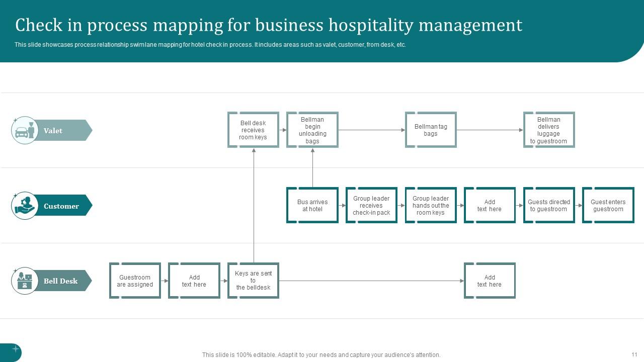Select 'Group leader hands out the room keys' box
This screenshot has width=644, height=362.
click(431, 205)
